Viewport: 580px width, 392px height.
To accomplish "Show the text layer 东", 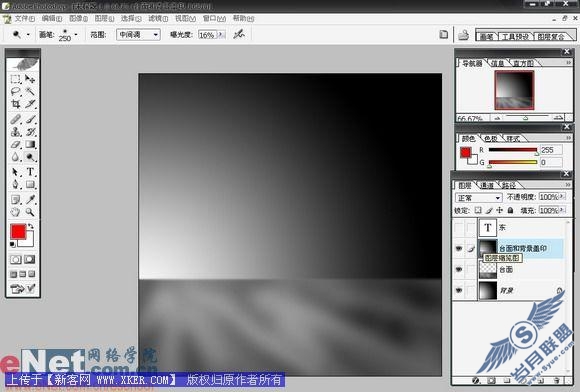I will pos(459,227).
